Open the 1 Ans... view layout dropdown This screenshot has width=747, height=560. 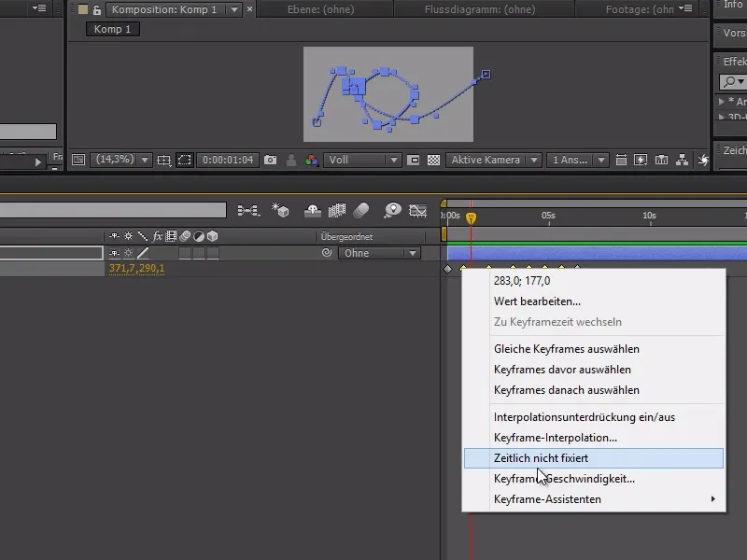click(577, 160)
